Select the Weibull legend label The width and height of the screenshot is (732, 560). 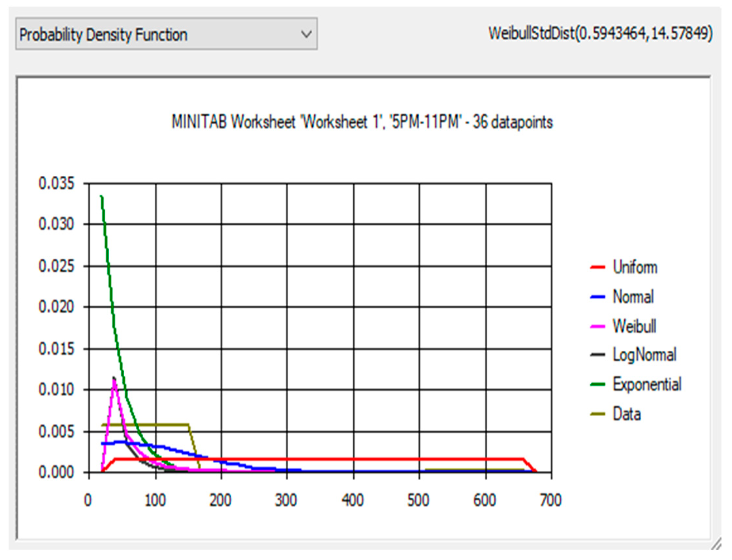634,326
